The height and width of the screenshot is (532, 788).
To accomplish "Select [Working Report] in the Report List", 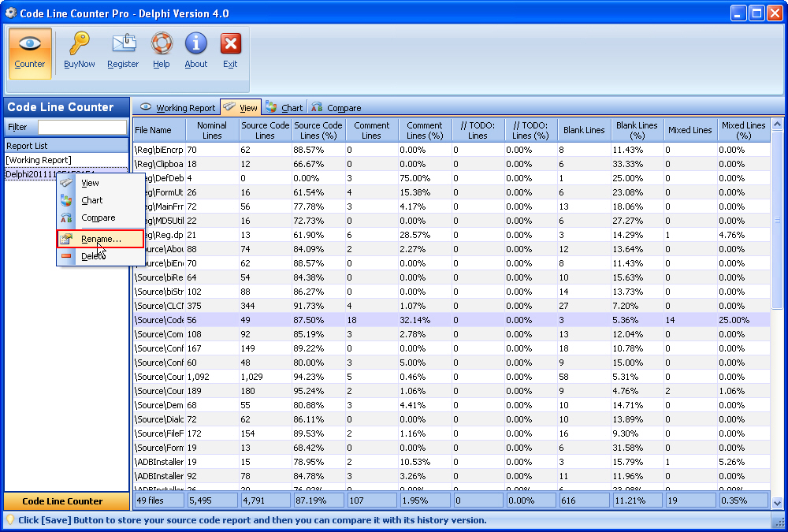I will point(38,160).
